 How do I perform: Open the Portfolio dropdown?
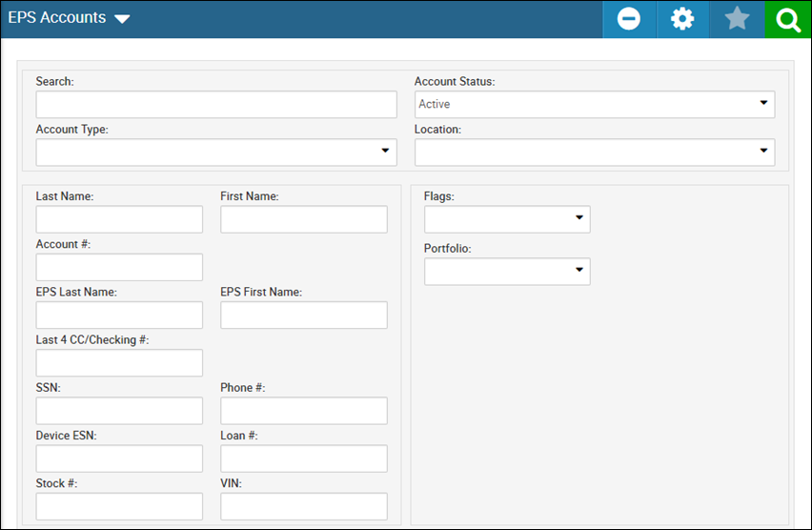pos(507,272)
